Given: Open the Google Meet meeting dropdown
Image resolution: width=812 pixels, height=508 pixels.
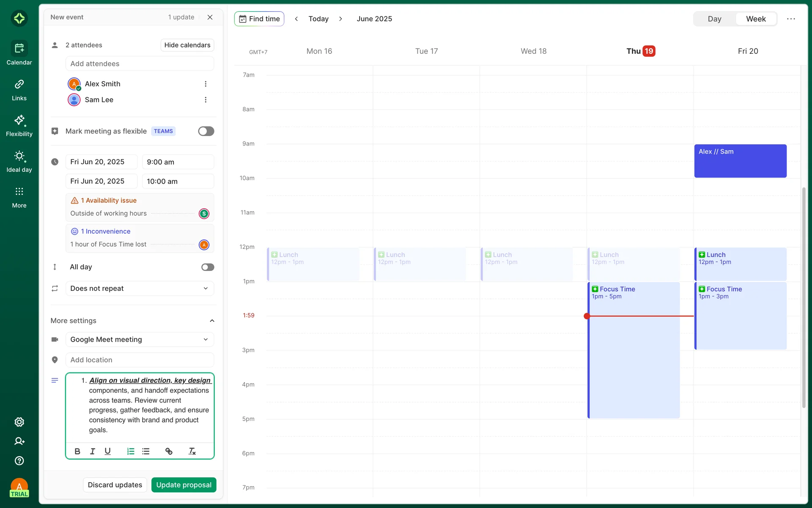Looking at the screenshot, I should click(x=140, y=340).
